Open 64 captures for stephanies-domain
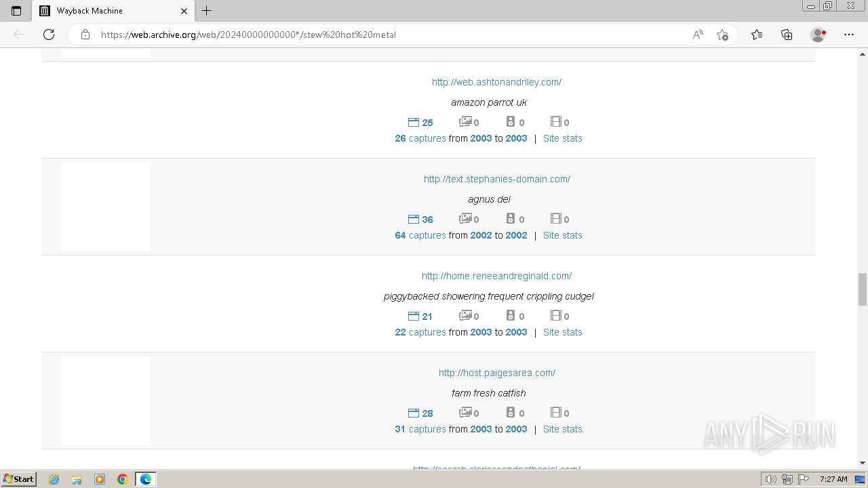Image resolution: width=868 pixels, height=488 pixels. [x=420, y=235]
